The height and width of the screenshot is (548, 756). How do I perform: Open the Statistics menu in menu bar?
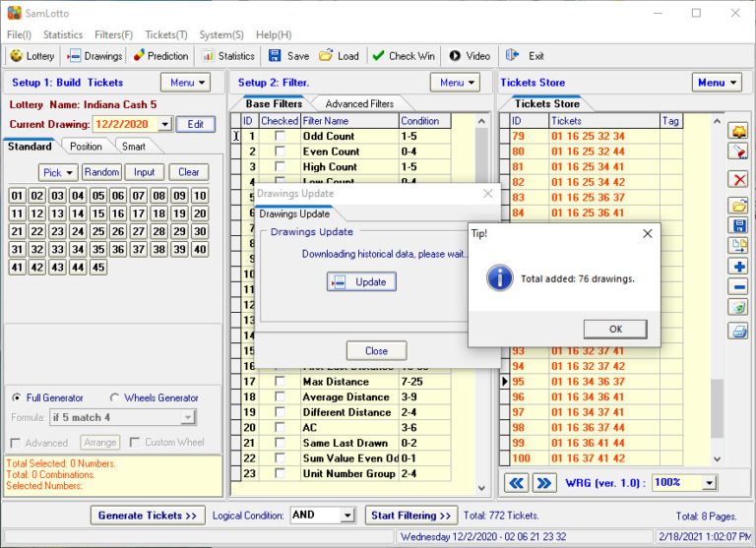tap(63, 34)
